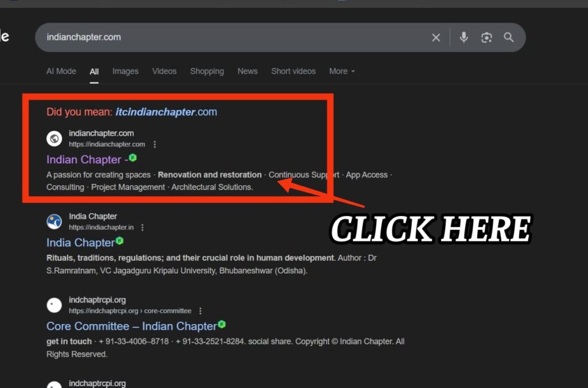The height and width of the screenshot is (388, 588).
Task: Run search with the magnifying glass icon
Action: [509, 37]
